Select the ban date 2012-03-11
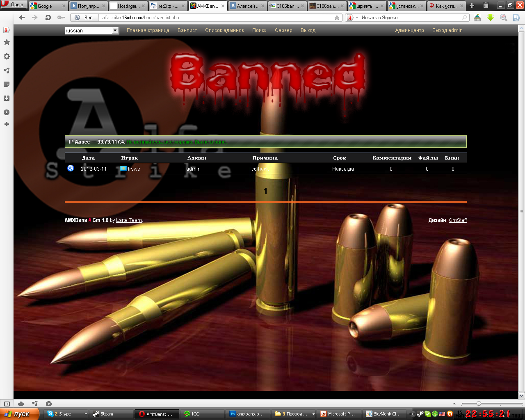 point(94,169)
